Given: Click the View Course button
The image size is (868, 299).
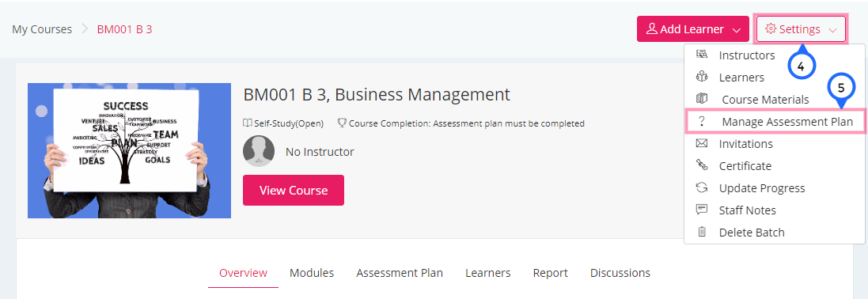Looking at the screenshot, I should tap(294, 191).
